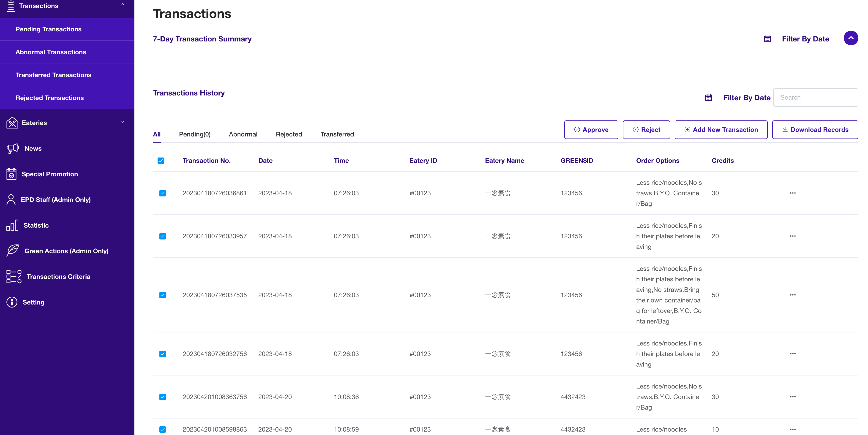Click the EPD Staff person icon
Image resolution: width=868 pixels, height=435 pixels.
[11, 199]
